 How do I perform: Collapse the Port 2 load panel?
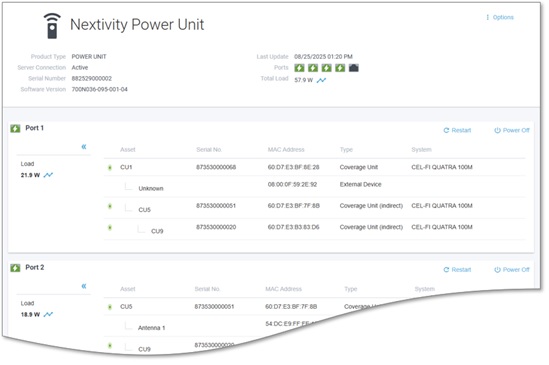[x=84, y=286]
